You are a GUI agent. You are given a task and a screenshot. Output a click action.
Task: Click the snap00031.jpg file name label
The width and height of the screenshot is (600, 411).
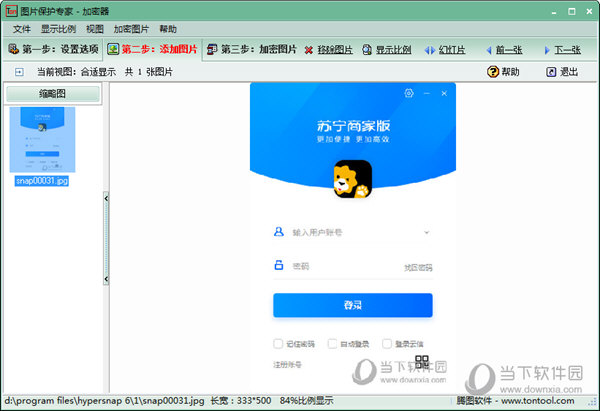click(42, 181)
